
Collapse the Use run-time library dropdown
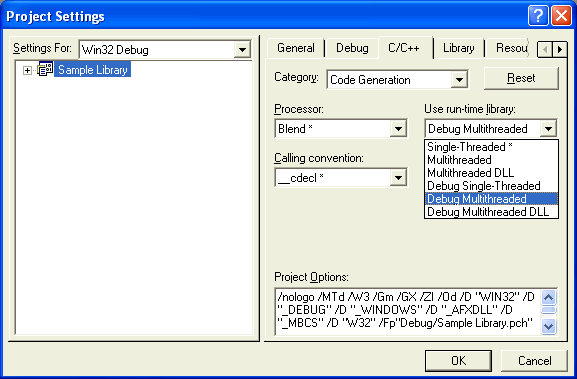coord(548,129)
